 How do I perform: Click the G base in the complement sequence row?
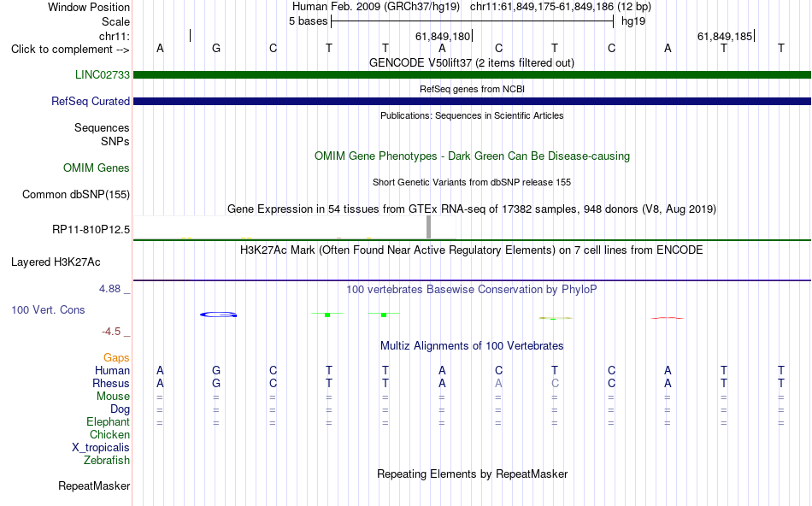(216, 48)
